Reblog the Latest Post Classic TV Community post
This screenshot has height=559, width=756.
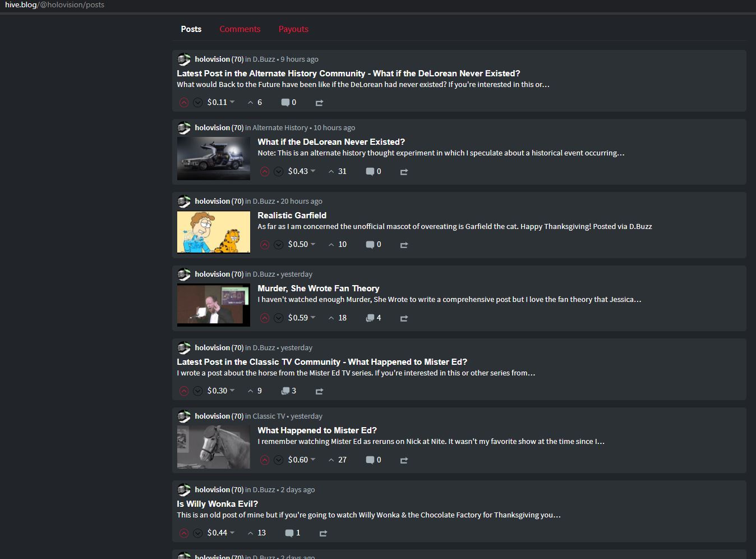tap(319, 391)
